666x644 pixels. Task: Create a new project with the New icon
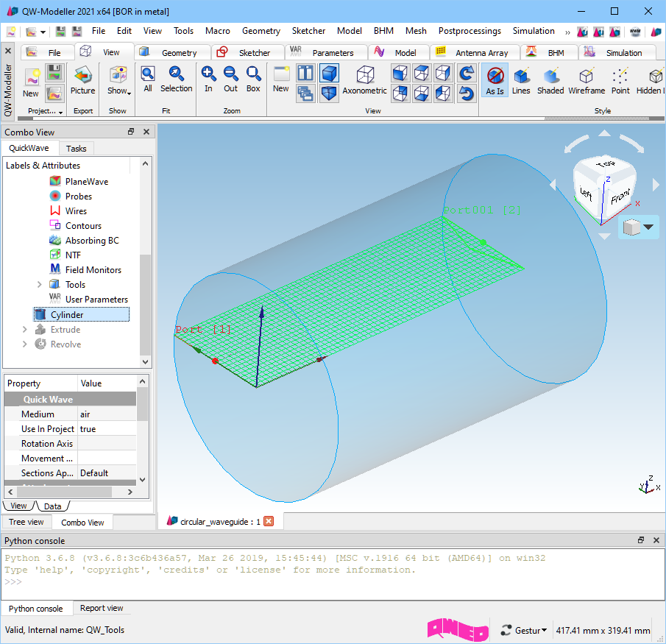[31, 82]
